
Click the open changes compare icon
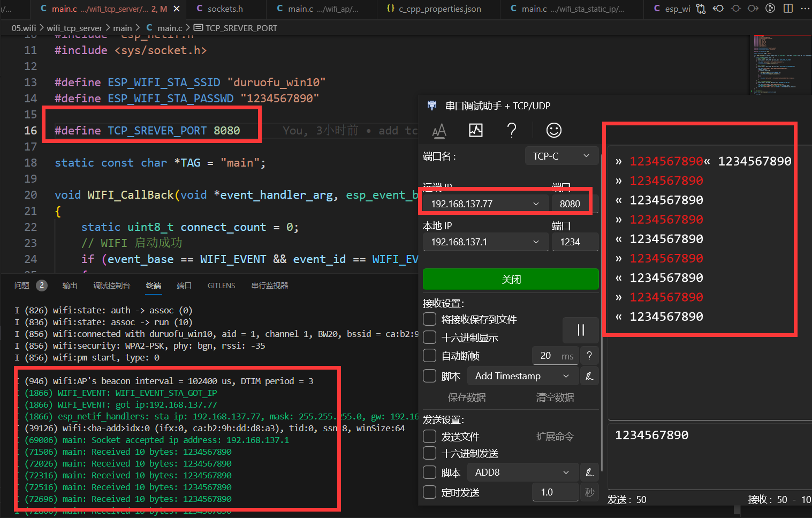(701, 9)
